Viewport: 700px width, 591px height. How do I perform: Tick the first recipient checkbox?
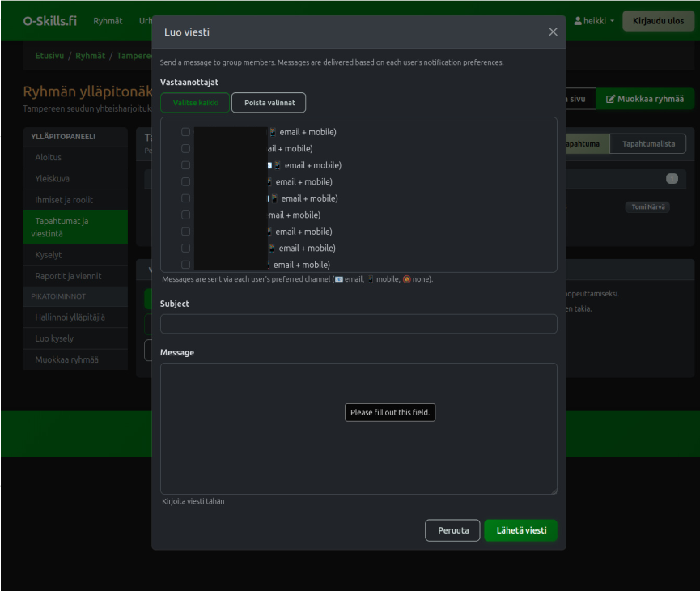(186, 132)
